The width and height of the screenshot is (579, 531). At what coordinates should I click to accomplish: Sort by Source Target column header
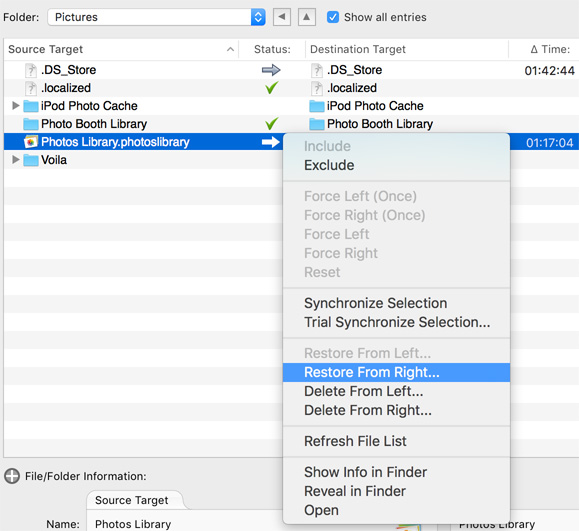pos(121,49)
